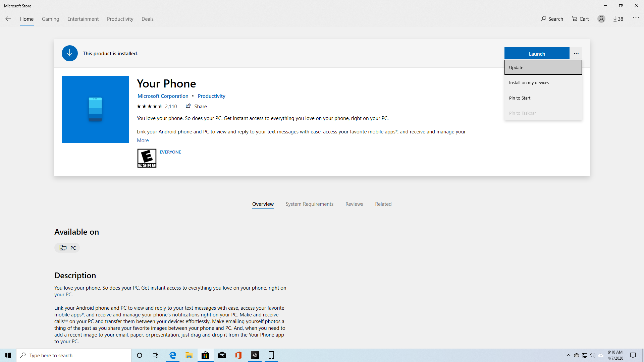The image size is (644, 362).
Task: Open Downloads and updates showing 38
Action: click(618, 19)
